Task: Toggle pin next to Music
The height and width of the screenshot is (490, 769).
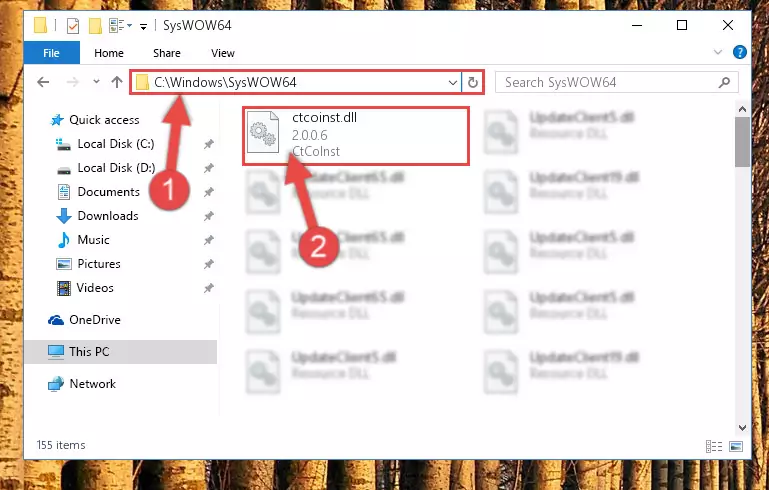Action: (x=208, y=240)
